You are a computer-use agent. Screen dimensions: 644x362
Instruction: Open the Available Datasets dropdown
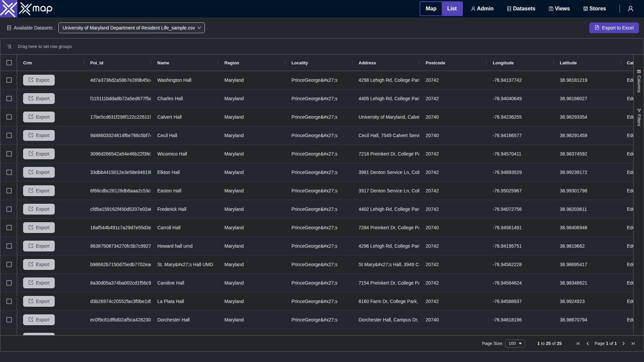(131, 28)
